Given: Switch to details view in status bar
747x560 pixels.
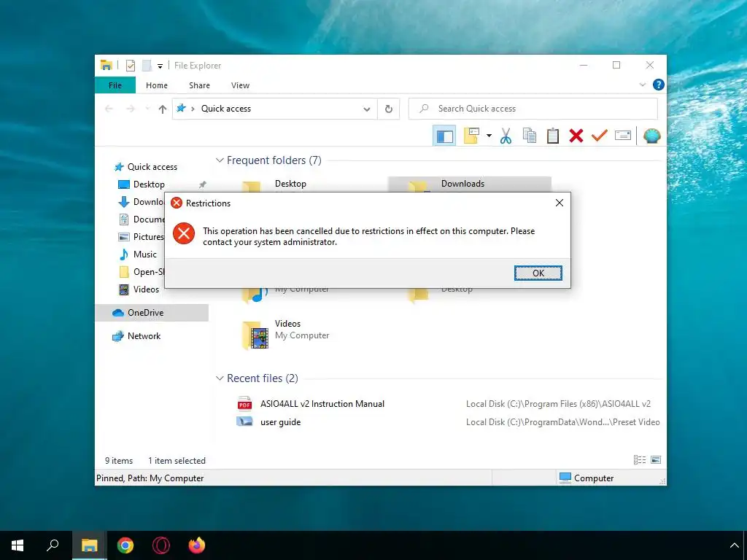Looking at the screenshot, I should [639, 460].
